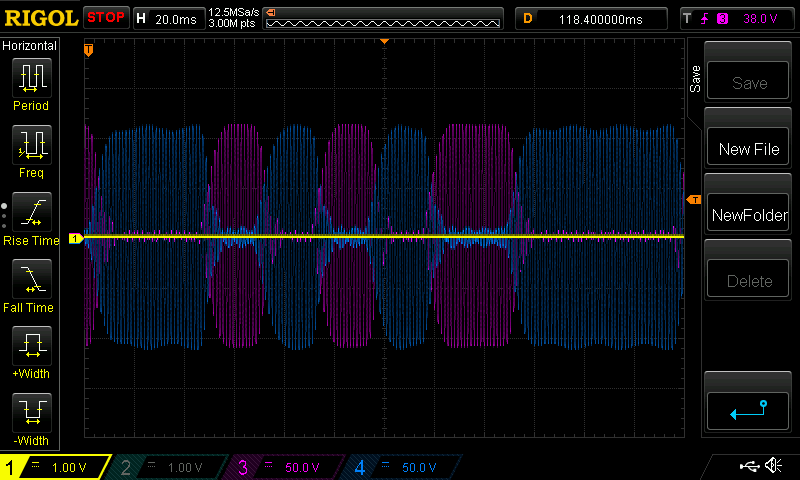
Task: Click the RIGOL logo
Action: [x=41, y=18]
